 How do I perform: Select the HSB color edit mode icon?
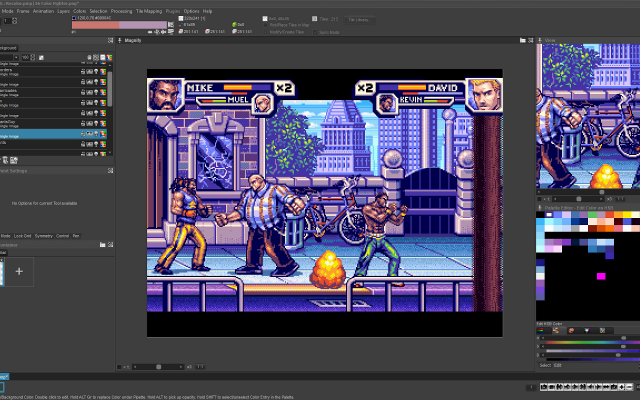(x=556, y=331)
